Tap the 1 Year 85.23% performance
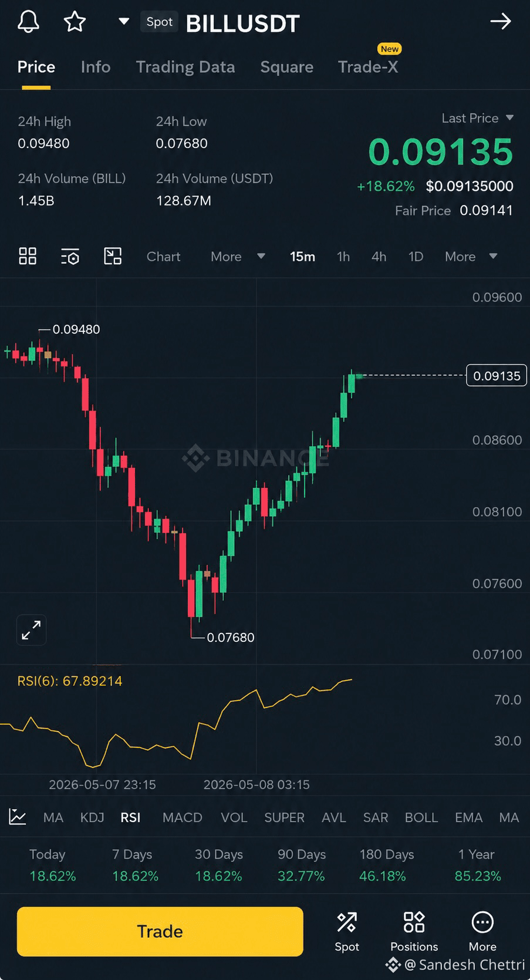 click(478, 876)
